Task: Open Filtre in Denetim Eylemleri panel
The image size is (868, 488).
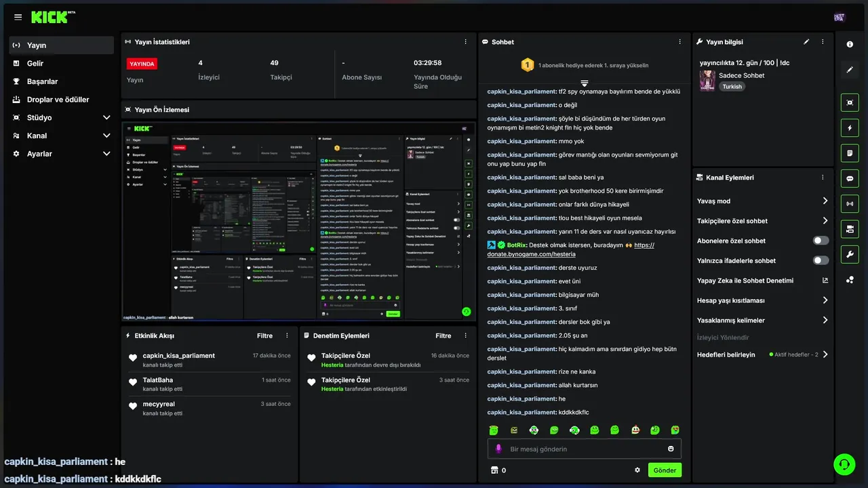Action: click(443, 335)
